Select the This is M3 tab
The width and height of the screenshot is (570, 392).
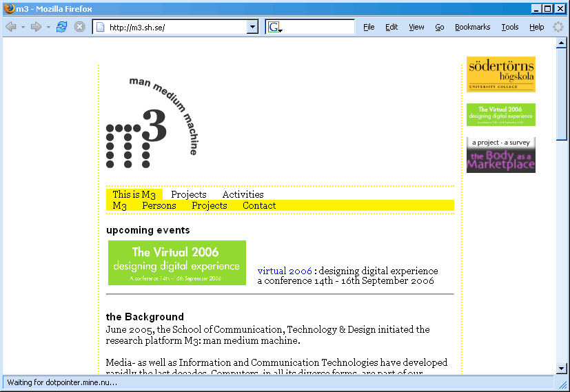[134, 194]
